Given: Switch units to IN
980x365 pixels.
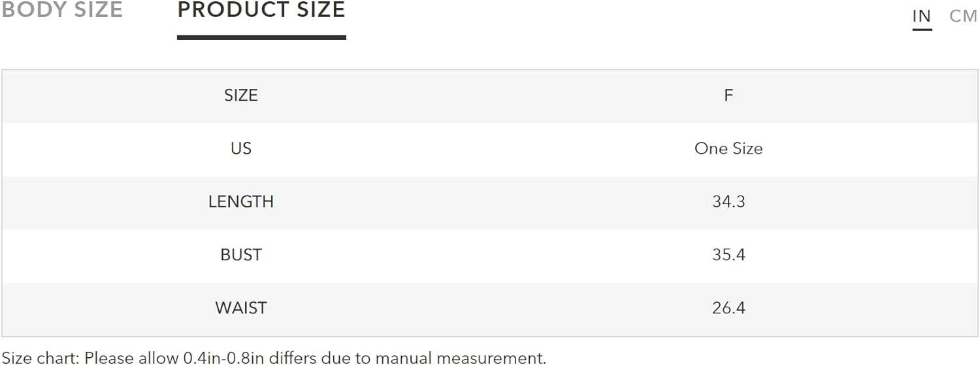Looking at the screenshot, I should [x=922, y=16].
